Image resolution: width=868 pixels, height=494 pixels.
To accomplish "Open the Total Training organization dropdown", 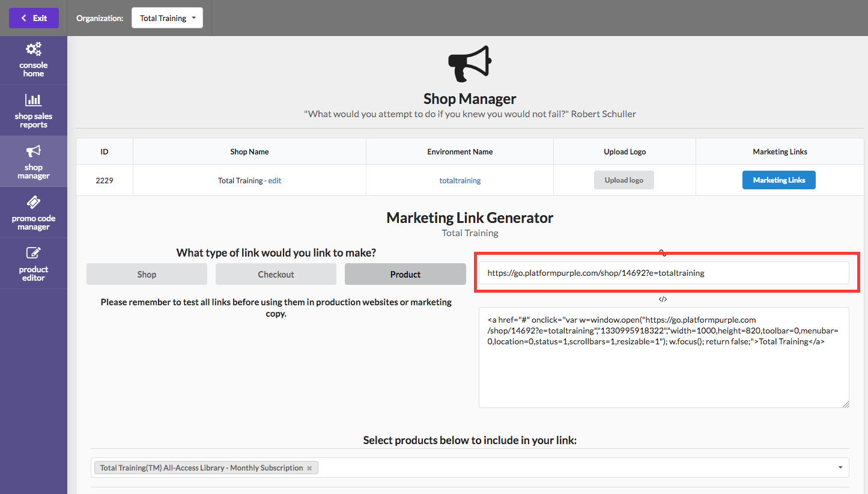I will point(167,18).
